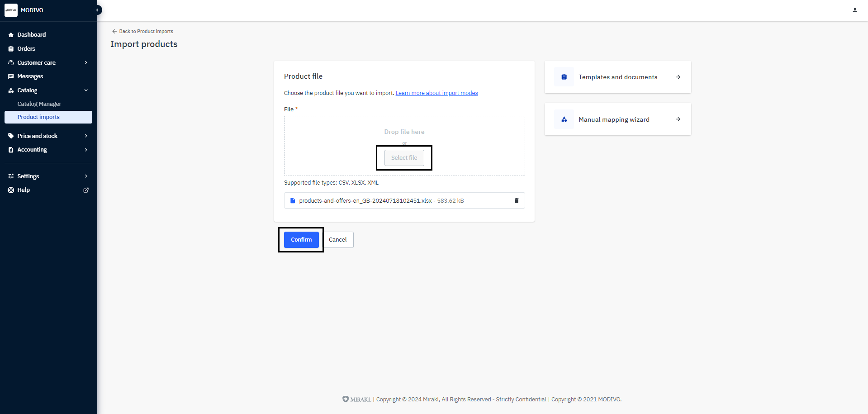Click the Mirakl logo in the footer
This screenshot has height=414, width=868.
(356, 399)
